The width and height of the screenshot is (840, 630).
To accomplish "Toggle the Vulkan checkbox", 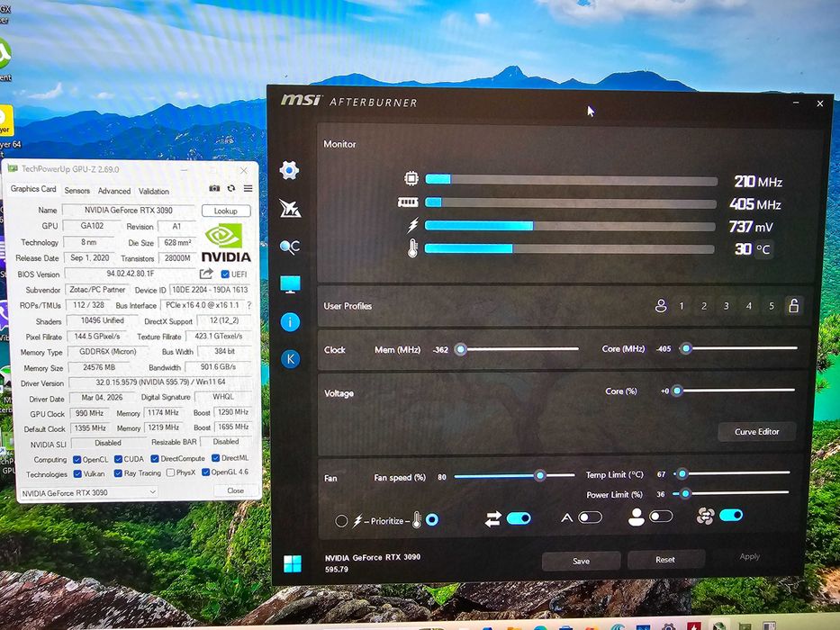I will tap(77, 474).
